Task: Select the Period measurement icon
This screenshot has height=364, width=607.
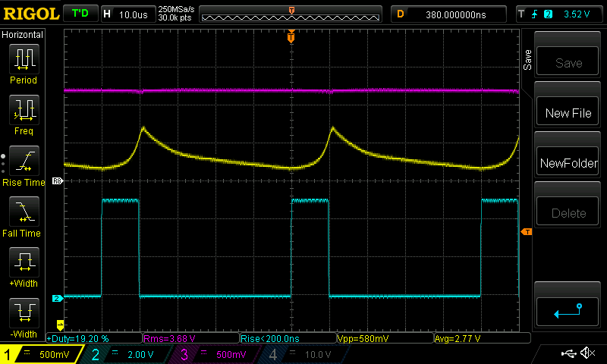Action: [x=24, y=59]
